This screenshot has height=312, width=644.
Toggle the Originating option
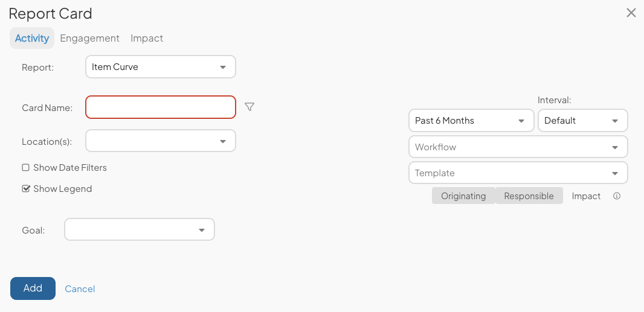[x=463, y=196]
